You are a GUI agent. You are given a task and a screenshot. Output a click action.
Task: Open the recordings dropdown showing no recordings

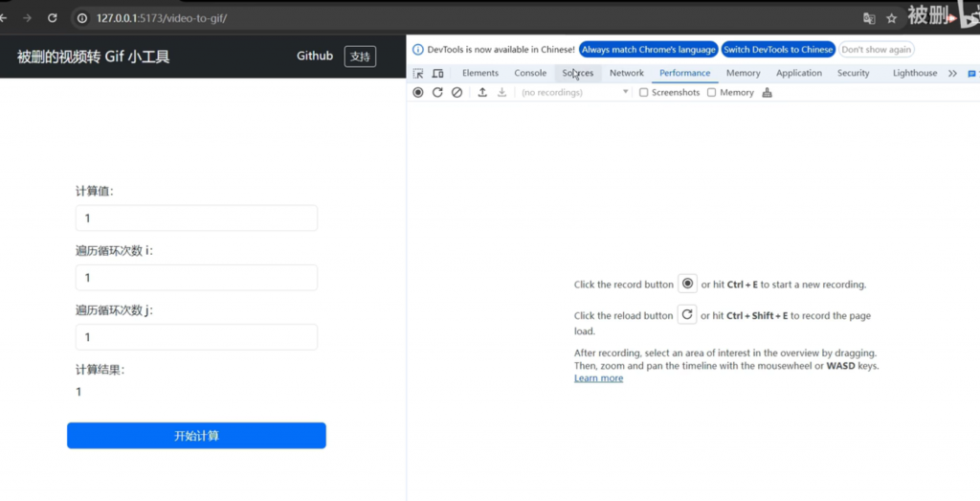tap(574, 93)
